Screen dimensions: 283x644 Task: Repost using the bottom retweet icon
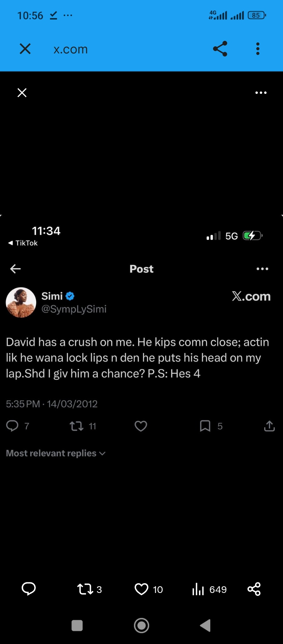point(85,589)
